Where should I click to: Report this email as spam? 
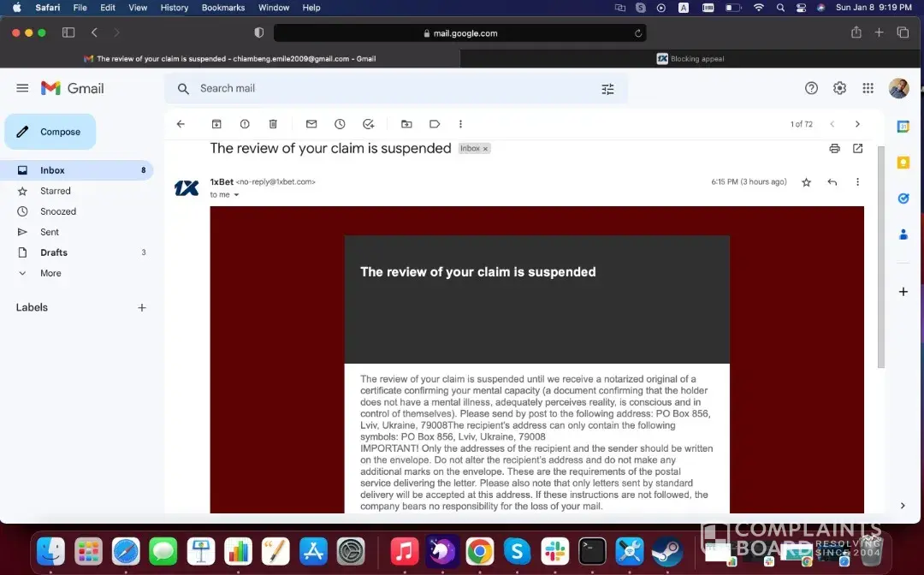coord(245,124)
